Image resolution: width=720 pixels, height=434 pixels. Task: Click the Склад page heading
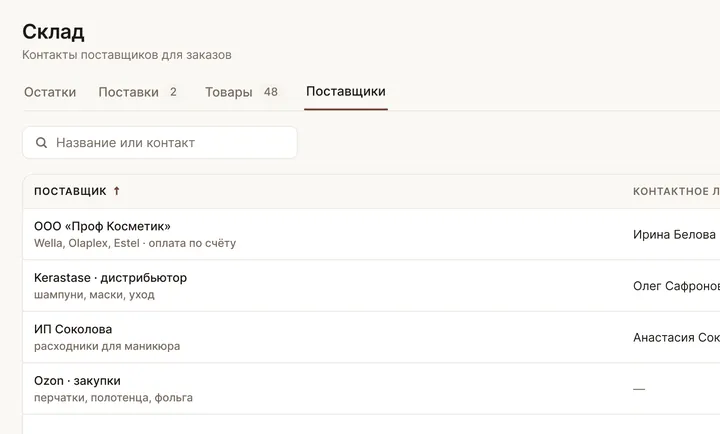click(x=53, y=32)
